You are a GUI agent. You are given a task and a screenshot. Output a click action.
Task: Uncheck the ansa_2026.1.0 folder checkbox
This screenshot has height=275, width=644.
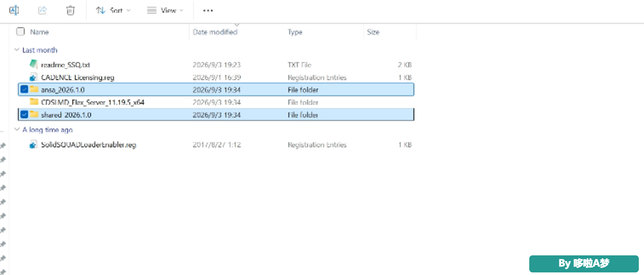tap(24, 89)
